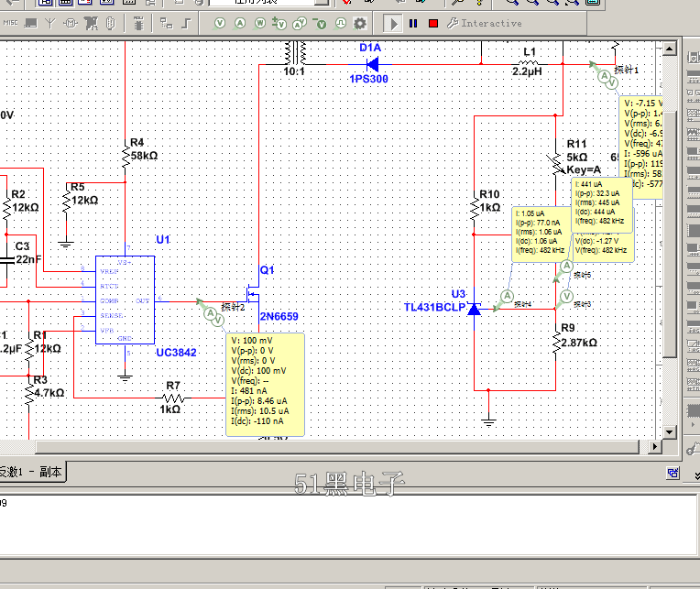This screenshot has width=700, height=589.
Task: Click the readout box showing I: 1.05 uA
Action: (x=541, y=234)
